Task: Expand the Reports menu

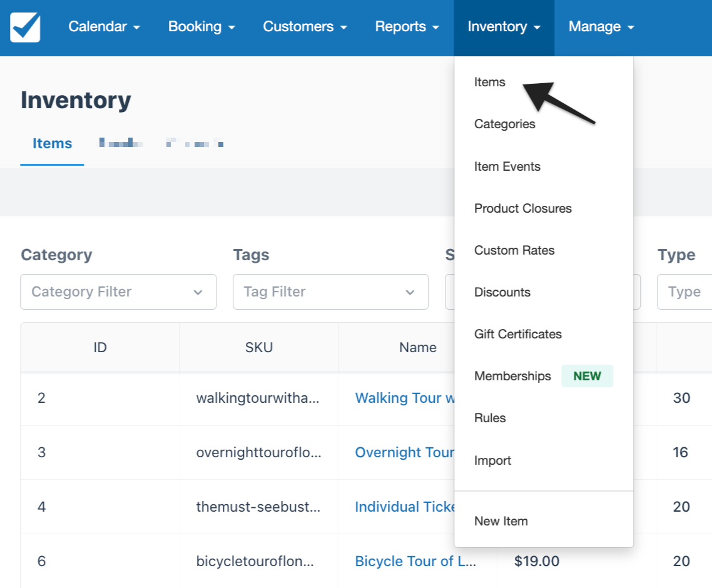Action: 407,27
